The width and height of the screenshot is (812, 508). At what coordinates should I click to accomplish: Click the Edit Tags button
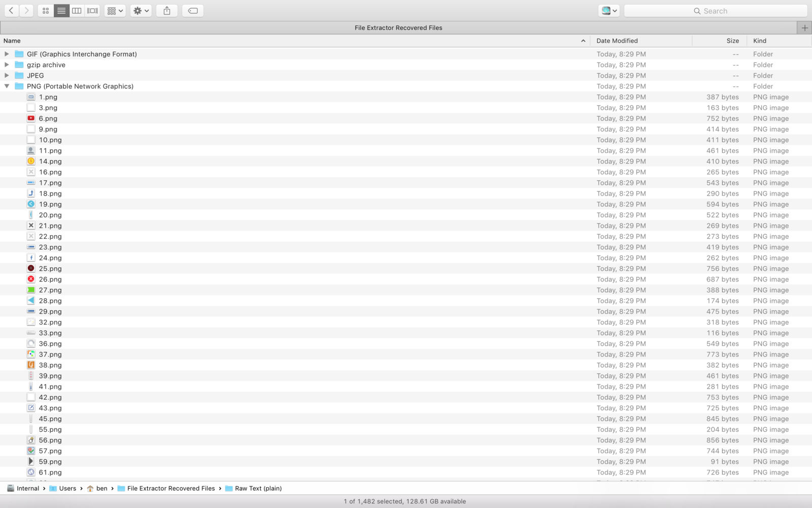point(193,11)
